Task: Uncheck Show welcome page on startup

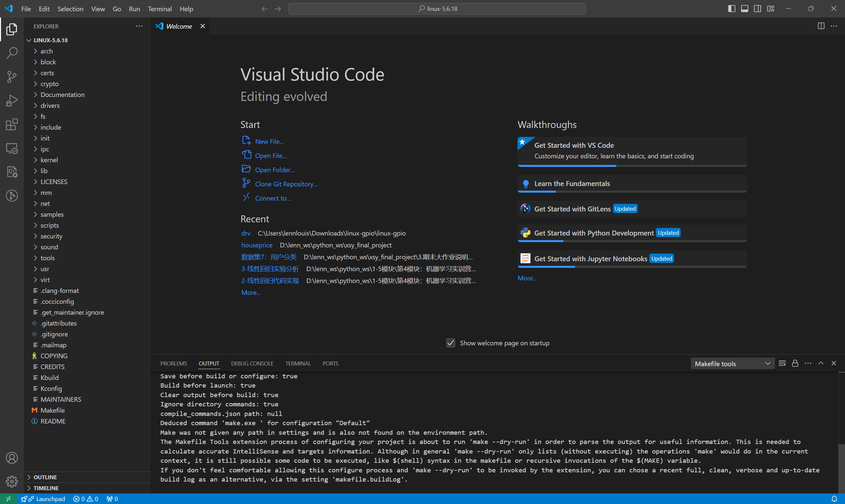Action: 451,343
